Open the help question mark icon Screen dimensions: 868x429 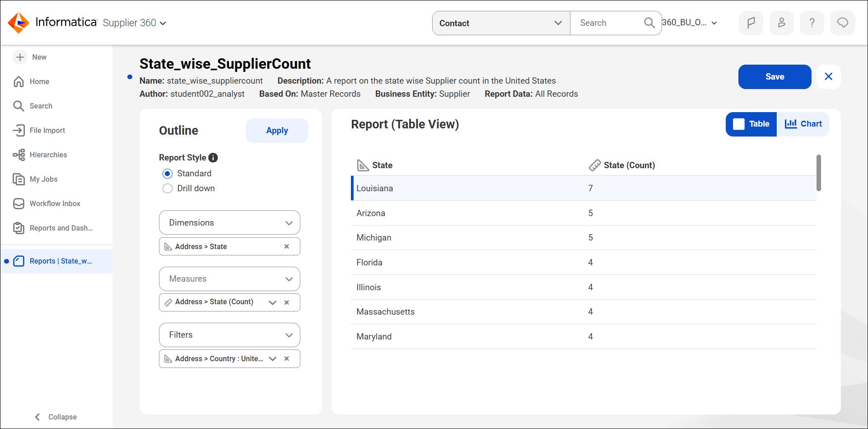tap(812, 23)
